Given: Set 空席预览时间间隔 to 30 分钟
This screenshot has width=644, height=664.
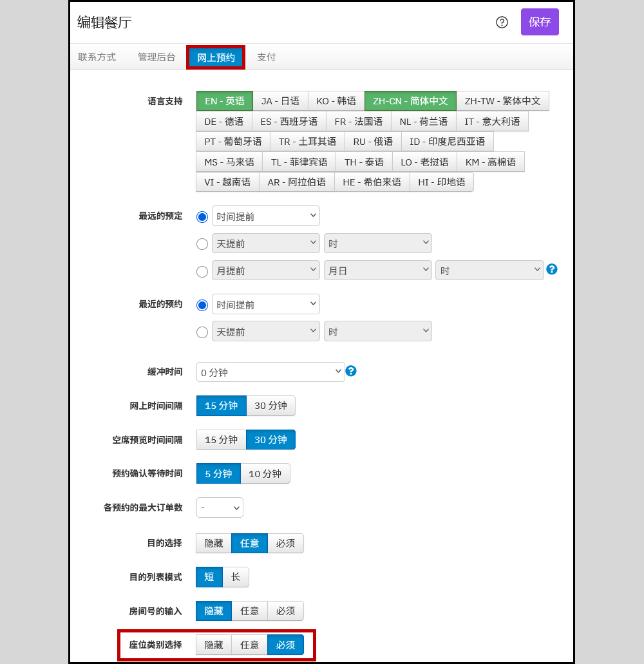Looking at the screenshot, I should pyautogui.click(x=270, y=440).
